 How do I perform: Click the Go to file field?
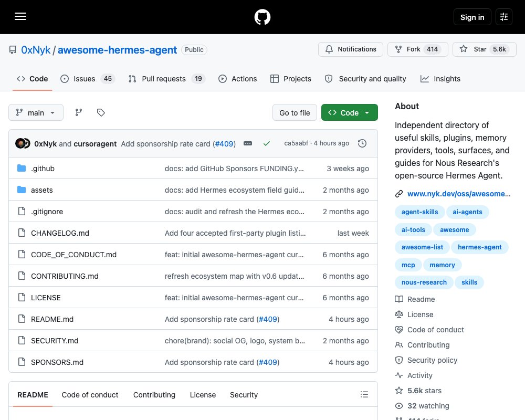click(295, 113)
